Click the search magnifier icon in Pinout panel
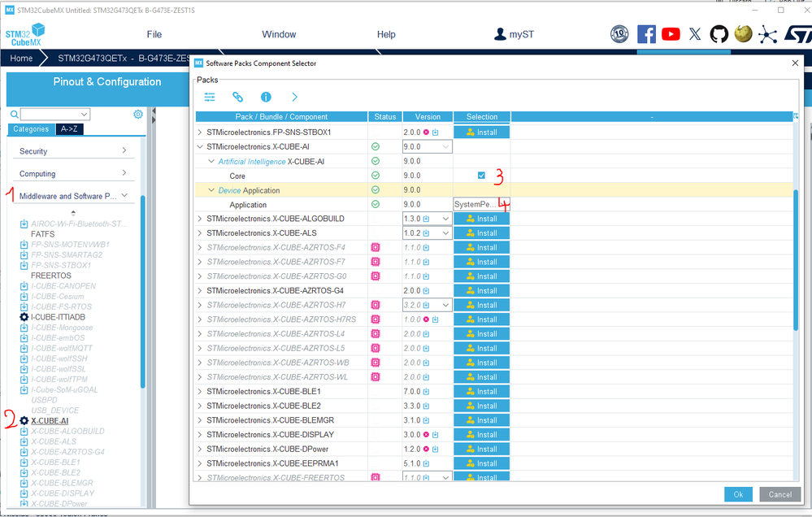The image size is (812, 517). (15, 114)
